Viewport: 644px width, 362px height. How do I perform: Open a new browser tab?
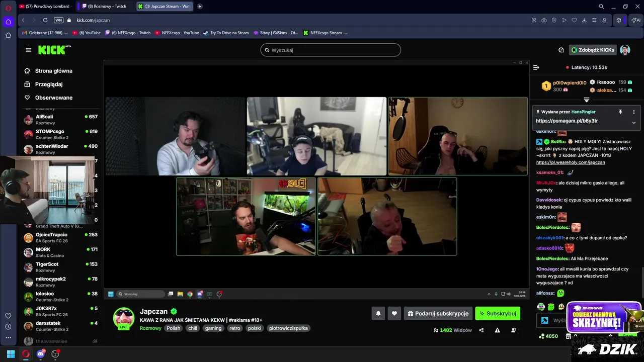pos(200,7)
